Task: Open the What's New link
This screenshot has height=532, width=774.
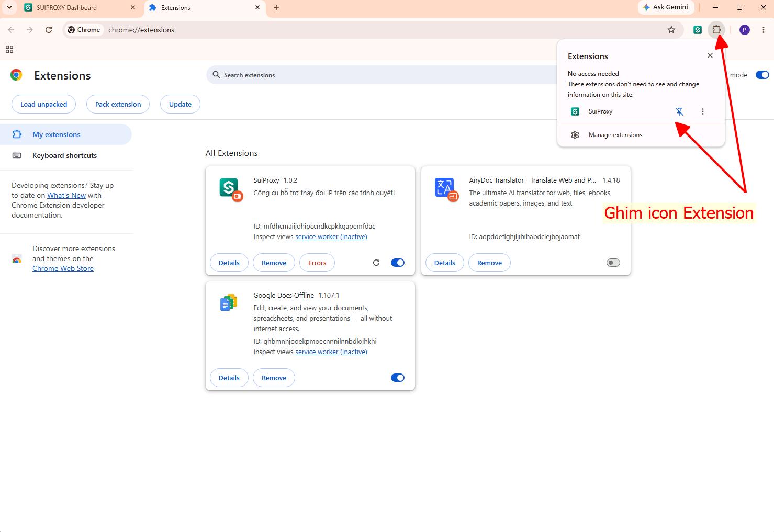Action: 66,195
